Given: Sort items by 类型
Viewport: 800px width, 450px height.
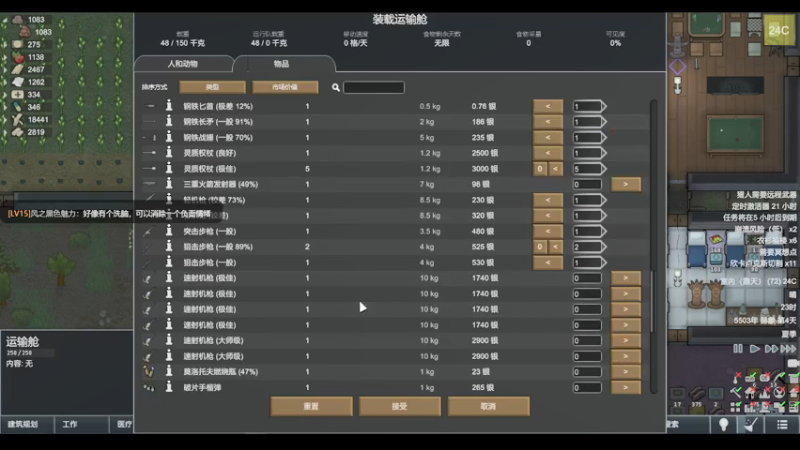Looking at the screenshot, I should coord(212,87).
